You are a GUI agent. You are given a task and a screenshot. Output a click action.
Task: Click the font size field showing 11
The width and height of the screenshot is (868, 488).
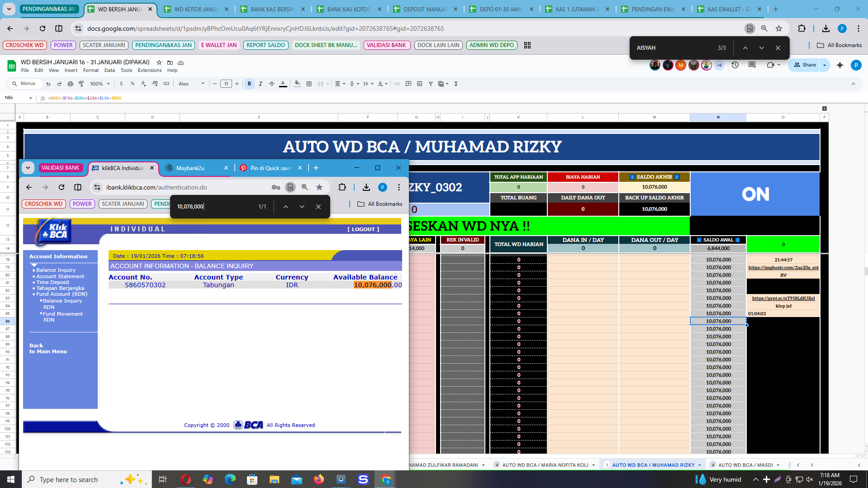coord(226,84)
